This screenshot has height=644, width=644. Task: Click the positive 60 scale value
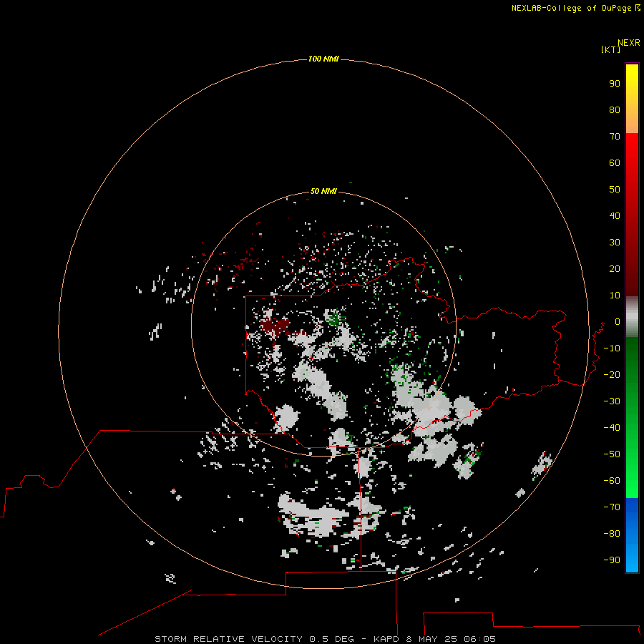pyautogui.click(x=615, y=162)
